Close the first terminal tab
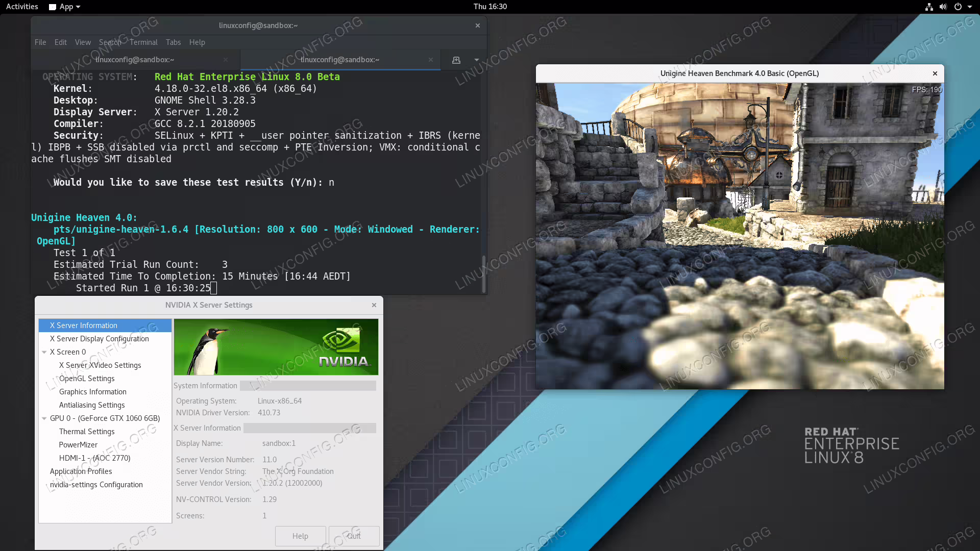The width and height of the screenshot is (980, 551). [226, 60]
